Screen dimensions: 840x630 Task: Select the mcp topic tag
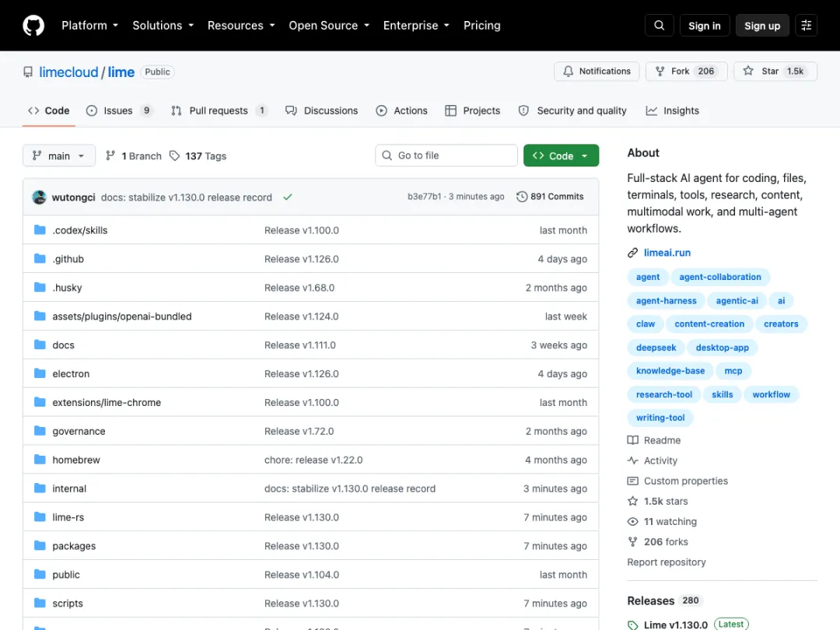pos(733,371)
